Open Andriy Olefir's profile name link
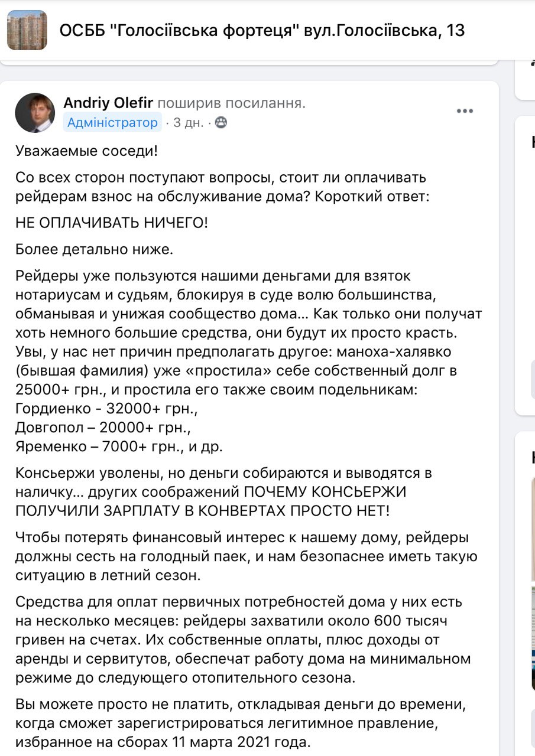The width and height of the screenshot is (535, 756). click(x=108, y=103)
